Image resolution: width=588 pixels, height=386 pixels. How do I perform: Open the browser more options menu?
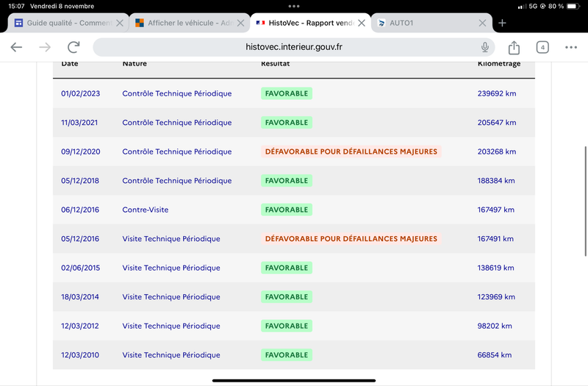tap(571, 47)
